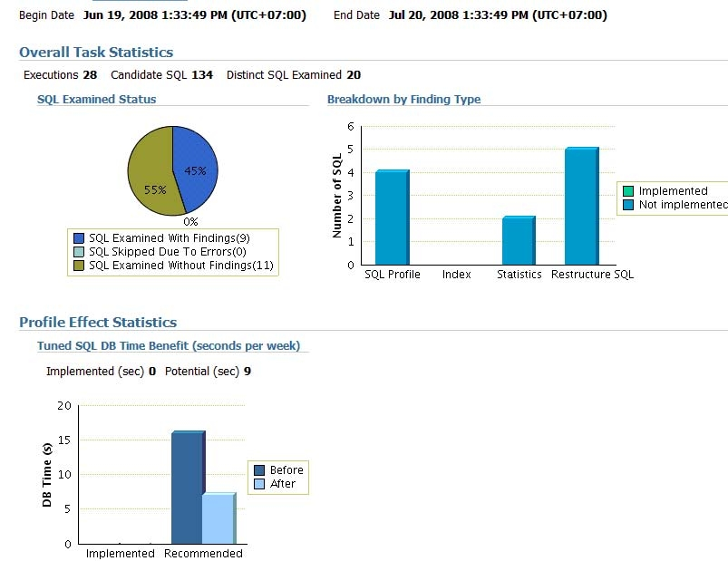
Task: Click the Number of SQL axis title
Action: click(337, 196)
